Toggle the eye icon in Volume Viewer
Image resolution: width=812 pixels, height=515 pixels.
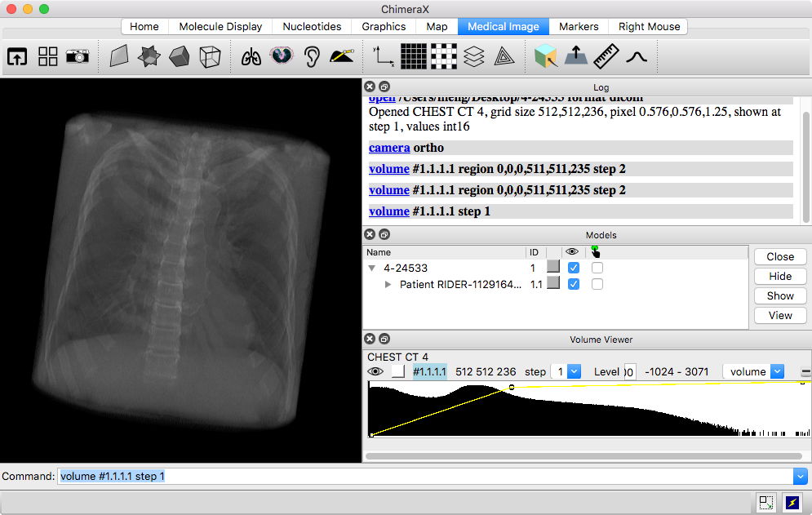(375, 371)
